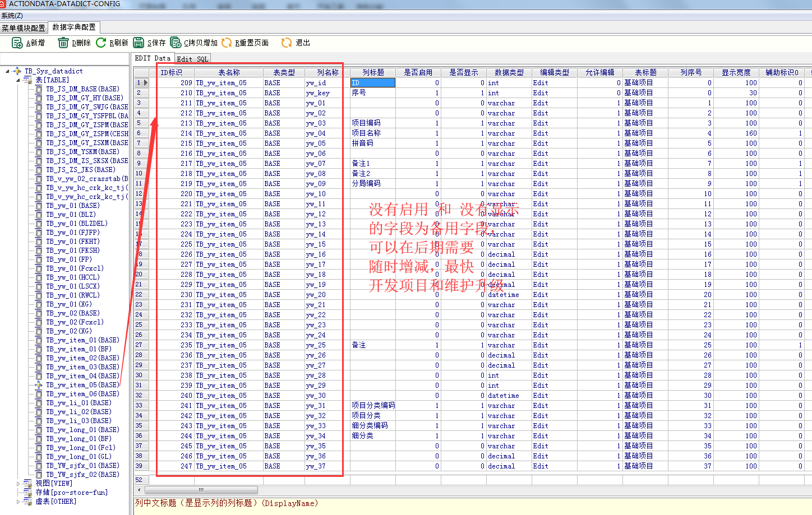Click the 显示宽度 column header
Screen dimensions: 812x515
pyautogui.click(x=736, y=72)
